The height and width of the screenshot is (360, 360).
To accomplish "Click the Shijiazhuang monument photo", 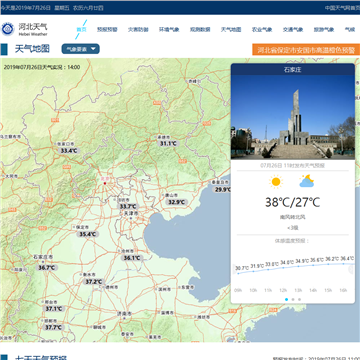I will point(293,117).
